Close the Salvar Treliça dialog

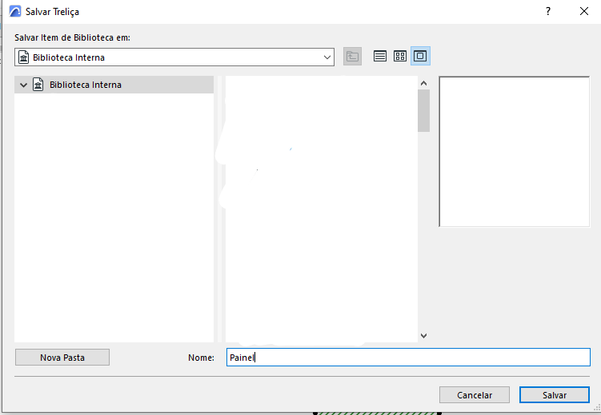(x=584, y=11)
